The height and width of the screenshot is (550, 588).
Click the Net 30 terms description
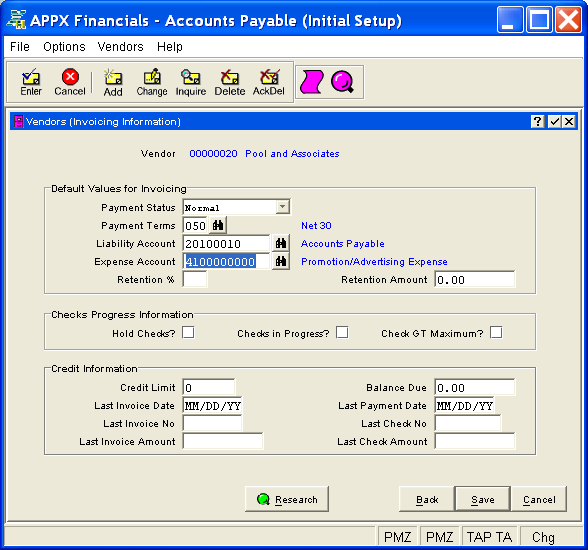click(316, 225)
